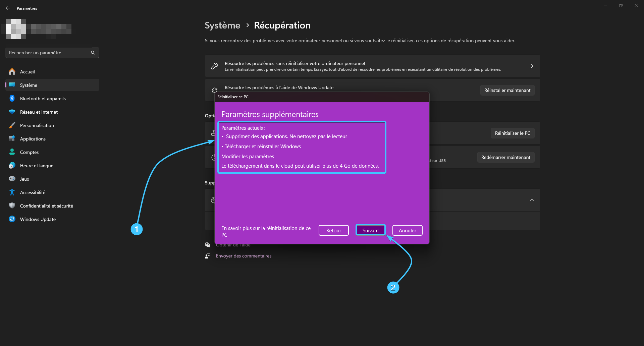644x346 pixels.
Task: Open Heure et langue settings
Action: 52,165
